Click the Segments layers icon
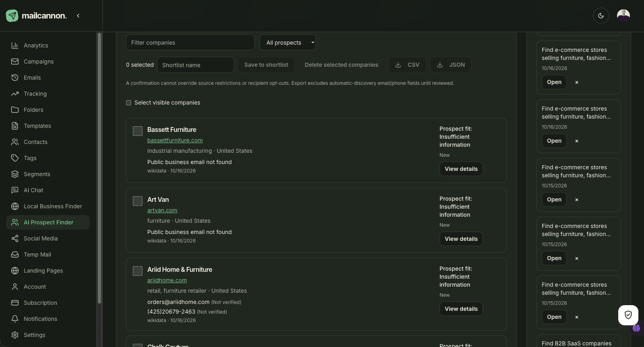 (15, 174)
